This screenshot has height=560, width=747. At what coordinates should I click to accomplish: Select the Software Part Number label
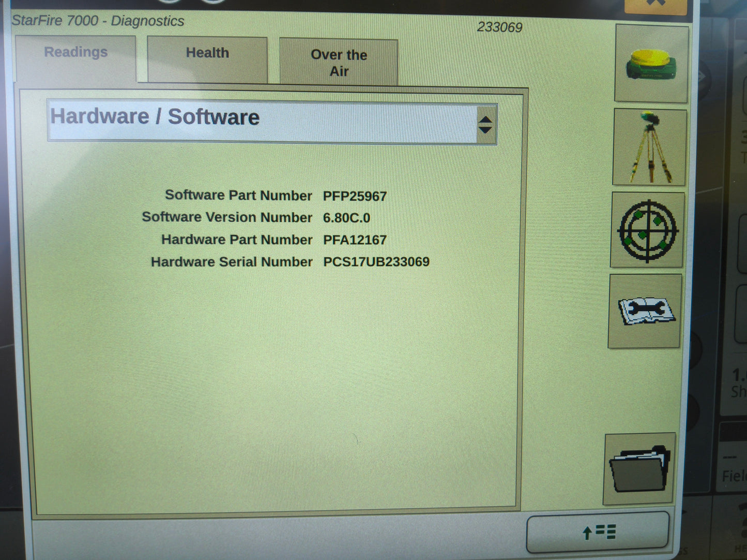point(238,195)
